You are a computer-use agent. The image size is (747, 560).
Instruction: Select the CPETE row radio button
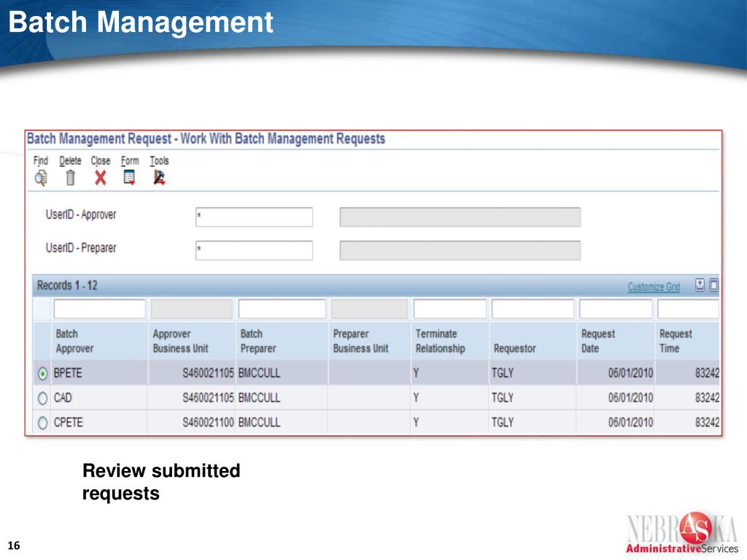[x=42, y=422]
